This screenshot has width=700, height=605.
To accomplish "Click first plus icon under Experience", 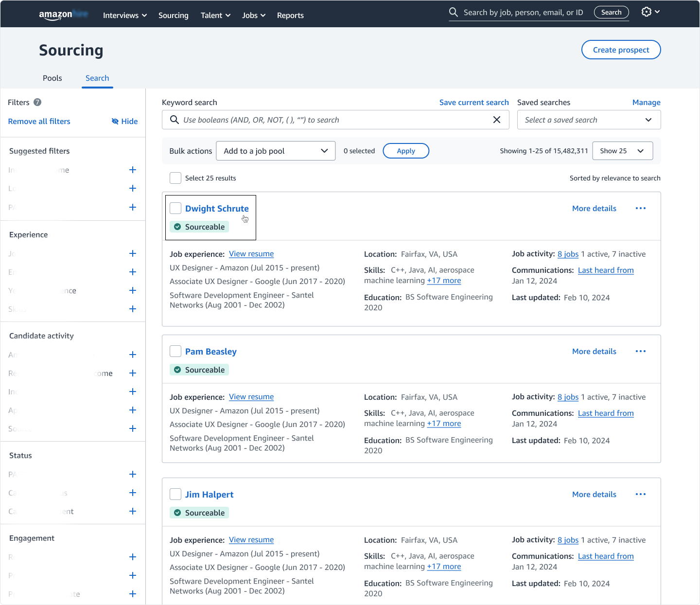I will tap(133, 253).
